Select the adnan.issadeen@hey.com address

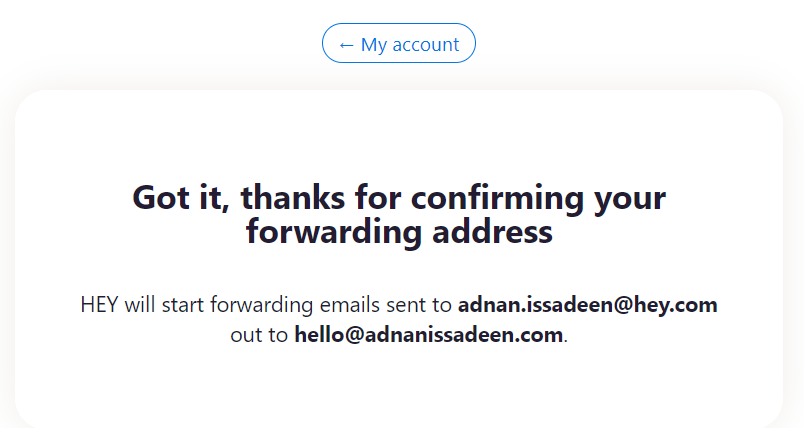[x=587, y=305]
